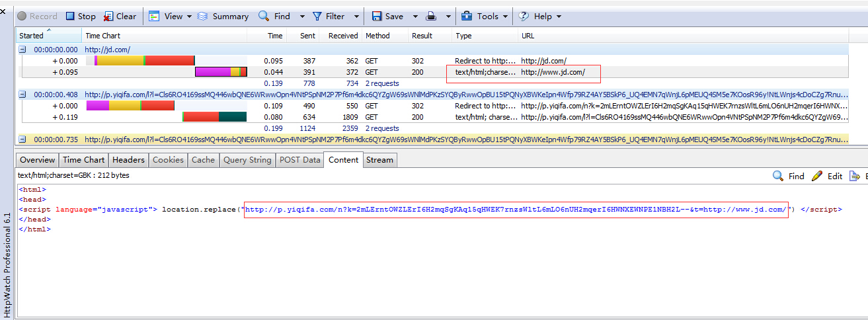Click the <script language="javascript"> tag text
This screenshot has width=868, height=320.
(x=88, y=210)
